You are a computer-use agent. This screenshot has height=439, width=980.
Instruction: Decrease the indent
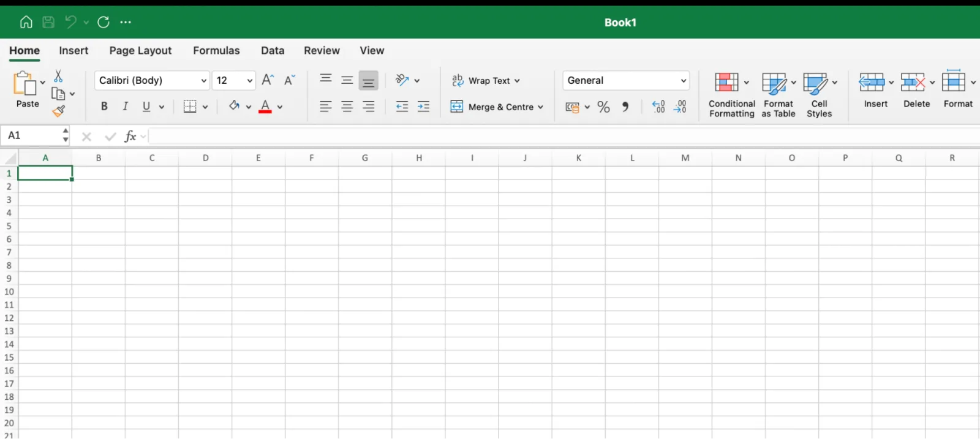(x=402, y=107)
